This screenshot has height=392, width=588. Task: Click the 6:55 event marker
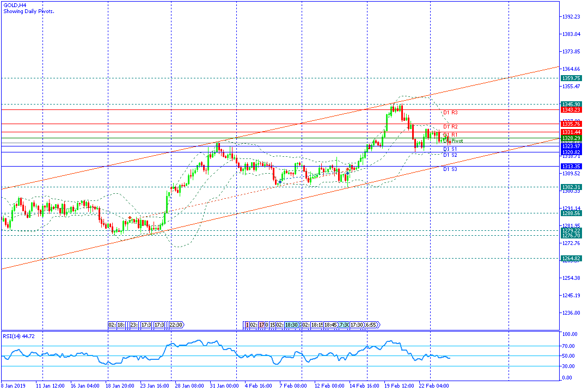pyautogui.click(x=372, y=325)
